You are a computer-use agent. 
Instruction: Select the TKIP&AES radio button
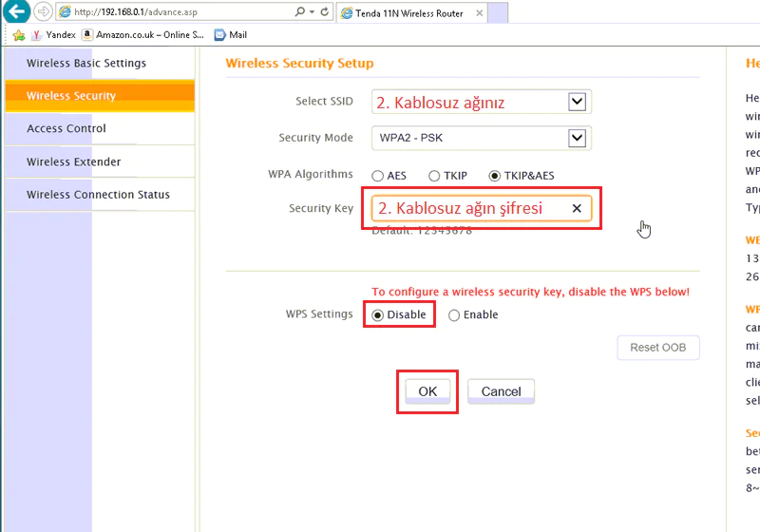(494, 176)
